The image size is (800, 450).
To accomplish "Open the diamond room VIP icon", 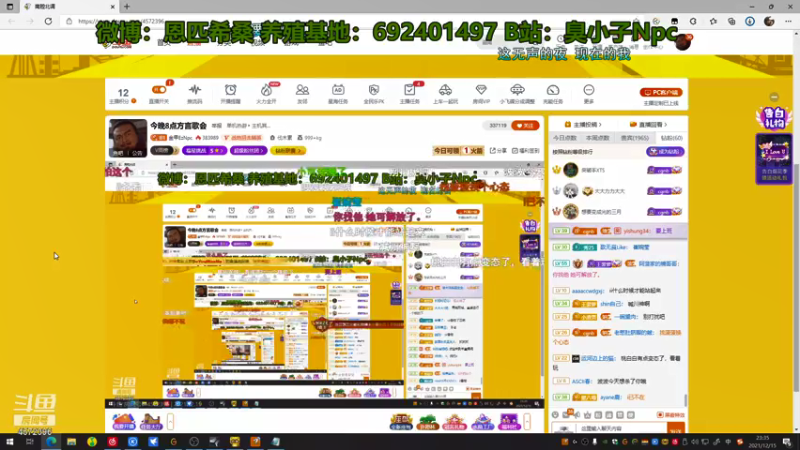I will tap(481, 90).
